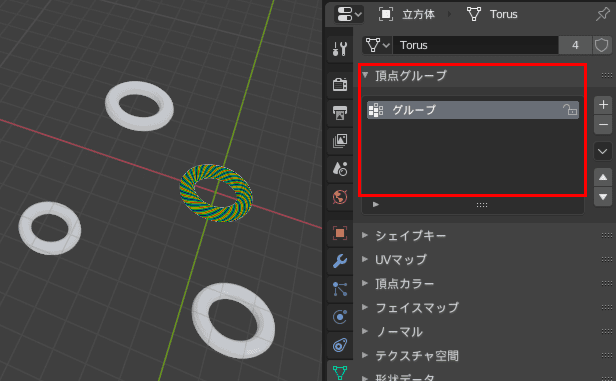Expand the vertex group list filter options
This screenshot has width=616, height=381.
(376, 205)
